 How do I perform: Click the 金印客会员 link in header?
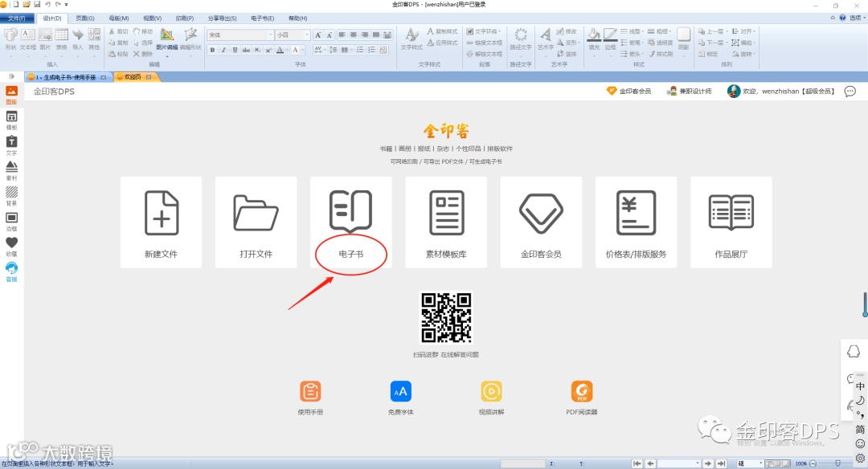tap(628, 92)
